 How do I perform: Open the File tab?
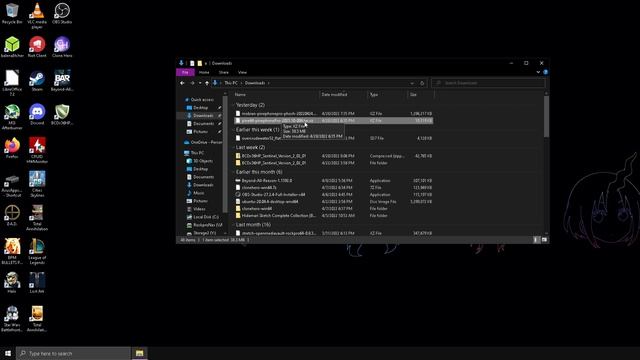[x=185, y=72]
